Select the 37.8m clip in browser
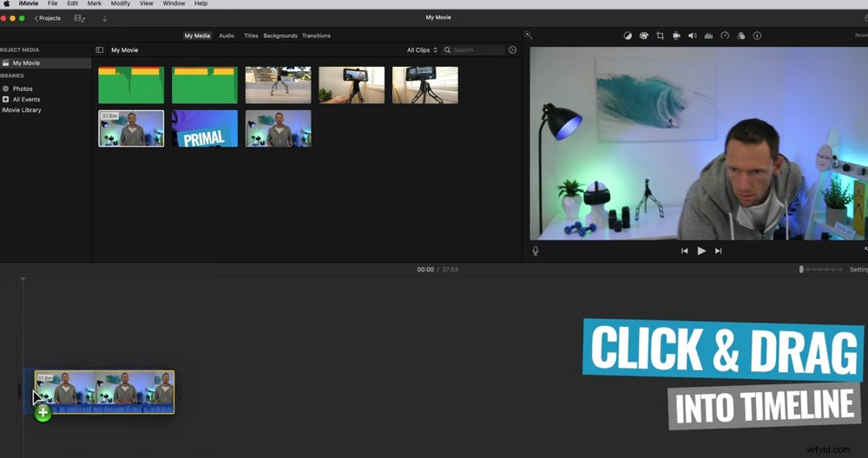Screen dimensions: 868x458 pos(131,128)
